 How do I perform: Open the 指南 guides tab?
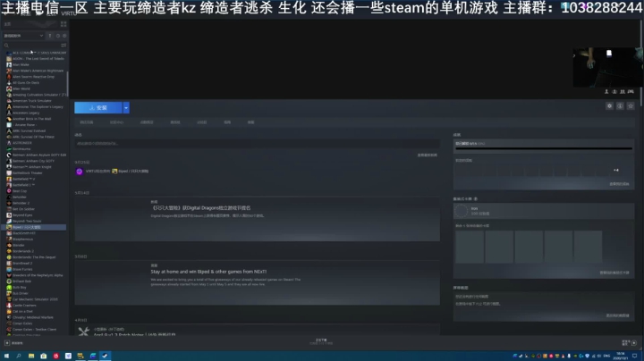click(227, 122)
